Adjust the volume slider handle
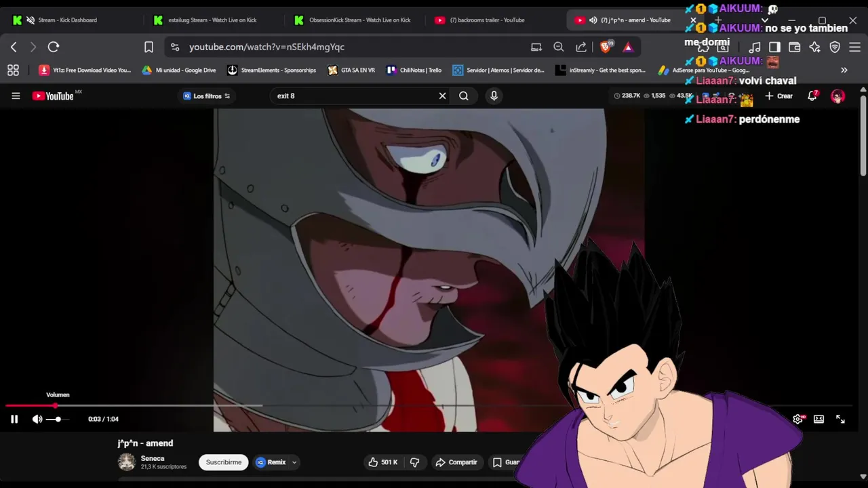 58,420
